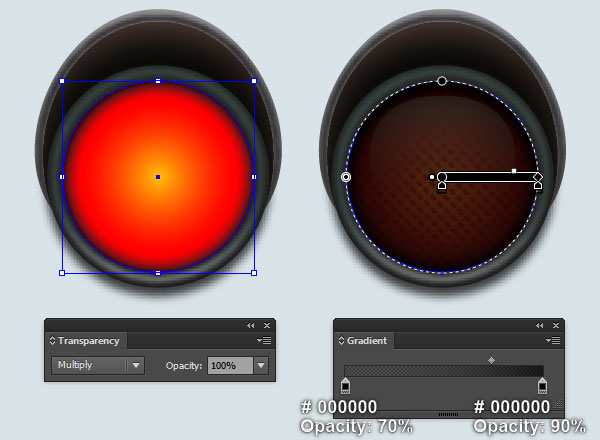Cycle Transparency panel view with tab arrows
This screenshot has width=600, height=440.
(52, 341)
